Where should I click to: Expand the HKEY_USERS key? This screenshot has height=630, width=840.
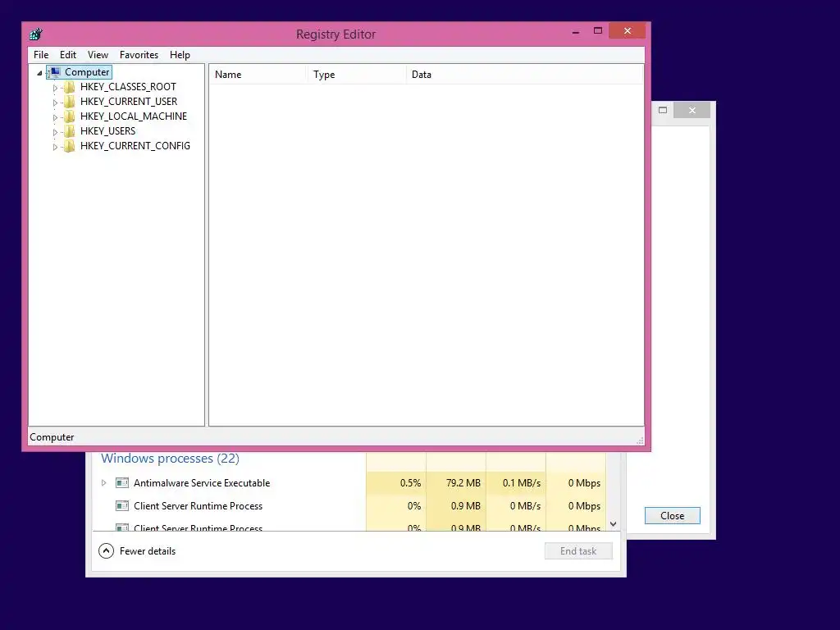tap(55, 132)
